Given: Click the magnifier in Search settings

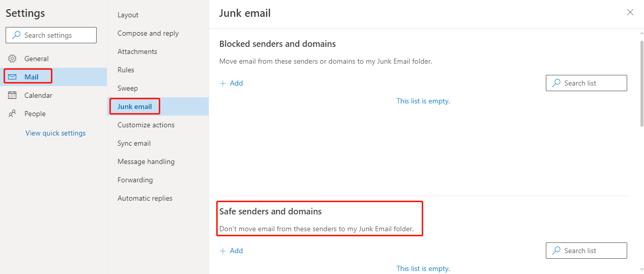Looking at the screenshot, I should pos(16,35).
